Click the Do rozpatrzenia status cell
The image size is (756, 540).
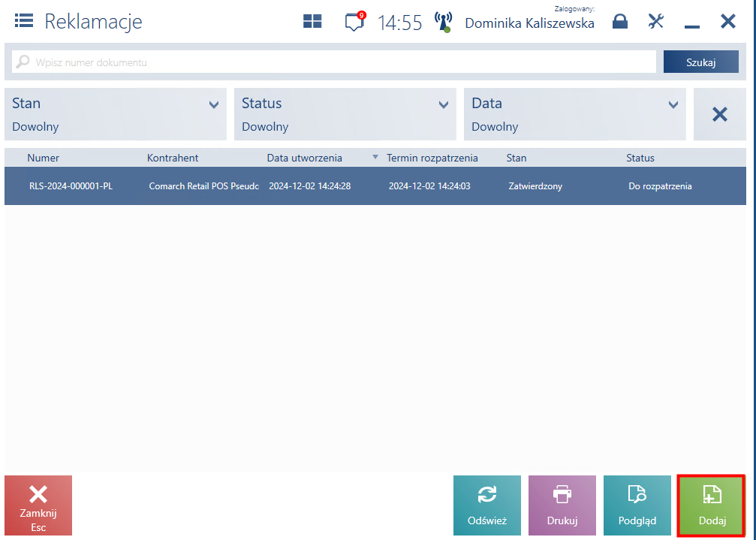tap(660, 186)
